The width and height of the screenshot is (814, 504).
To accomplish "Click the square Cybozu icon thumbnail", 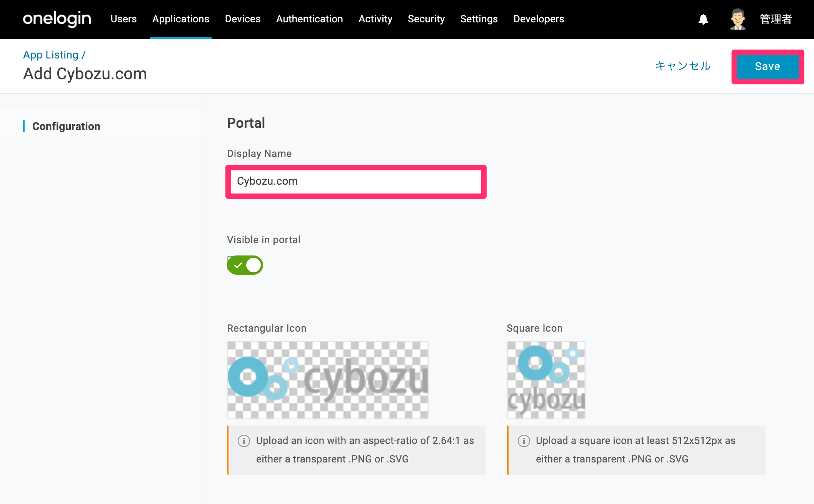I will tap(546, 380).
